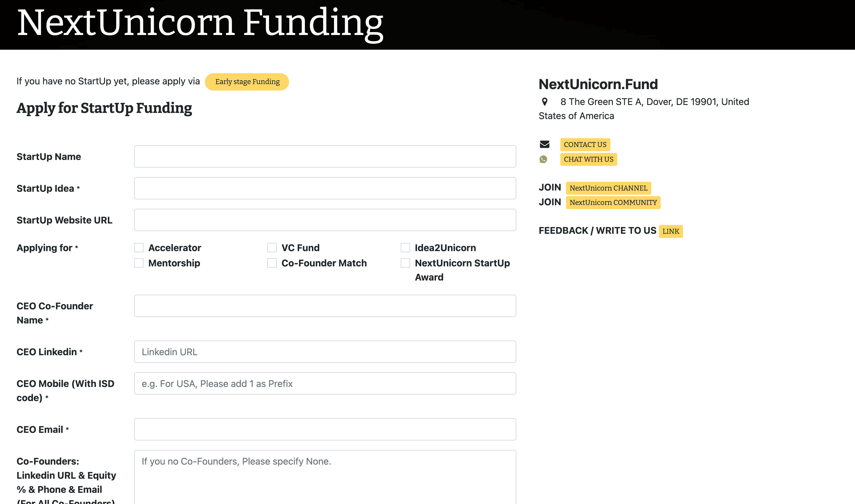This screenshot has height=504, width=855.
Task: Focus the StartUp Idea input field
Action: 325,188
